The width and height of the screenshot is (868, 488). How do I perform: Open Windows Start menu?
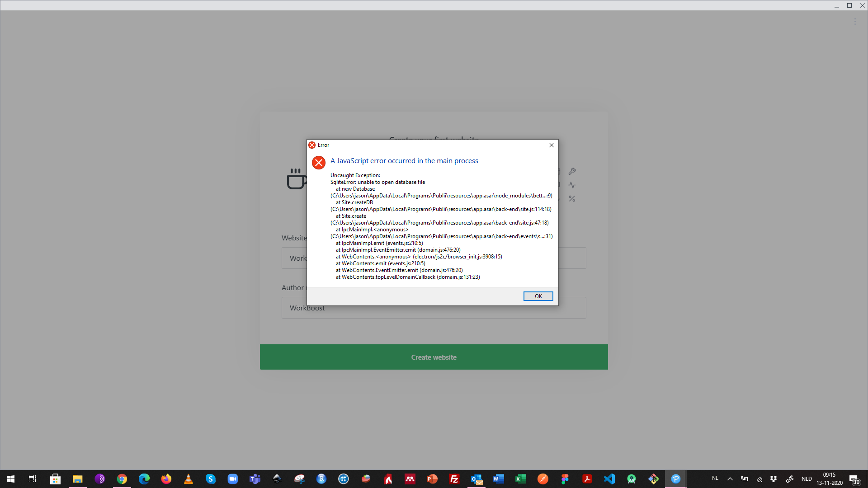click(x=11, y=479)
